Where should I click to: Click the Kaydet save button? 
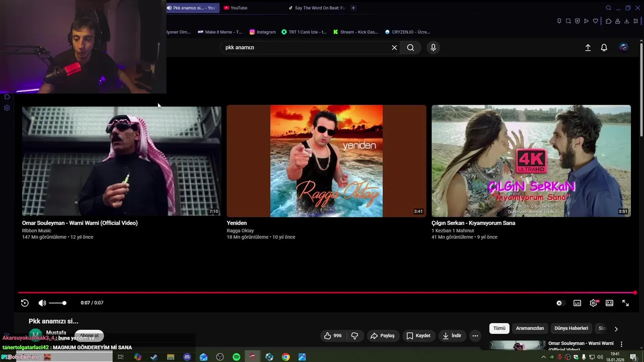(x=418, y=335)
